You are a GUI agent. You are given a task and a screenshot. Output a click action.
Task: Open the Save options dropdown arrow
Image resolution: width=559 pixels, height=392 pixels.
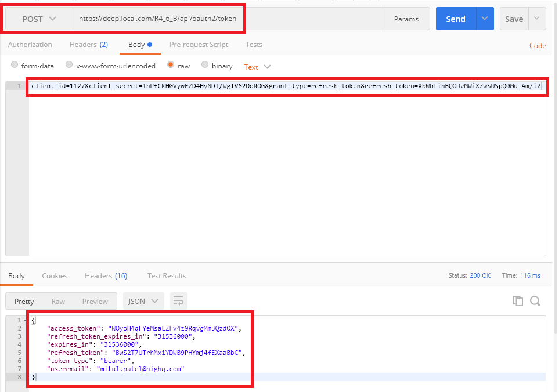(x=536, y=19)
